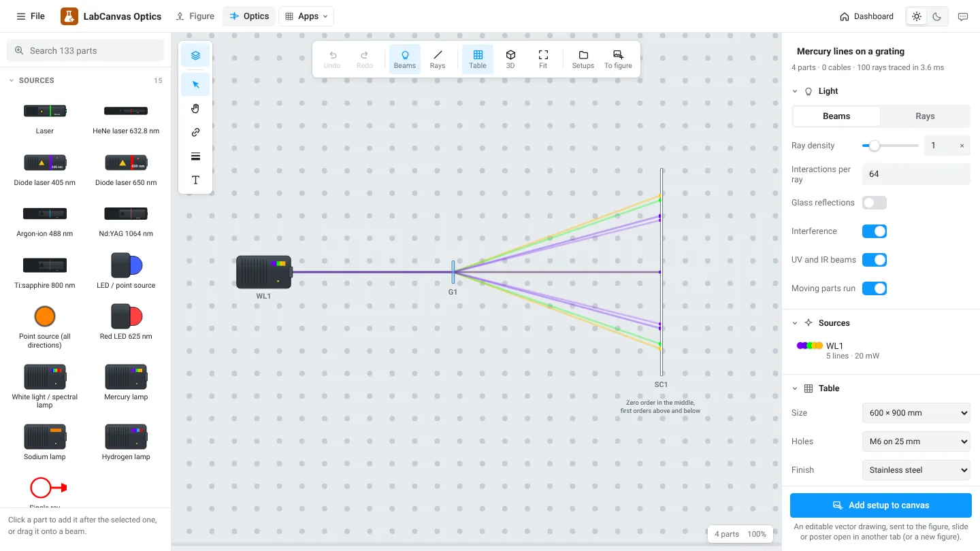980x551 pixels.
Task: Select the WL1 source entry
Action: [x=881, y=350]
